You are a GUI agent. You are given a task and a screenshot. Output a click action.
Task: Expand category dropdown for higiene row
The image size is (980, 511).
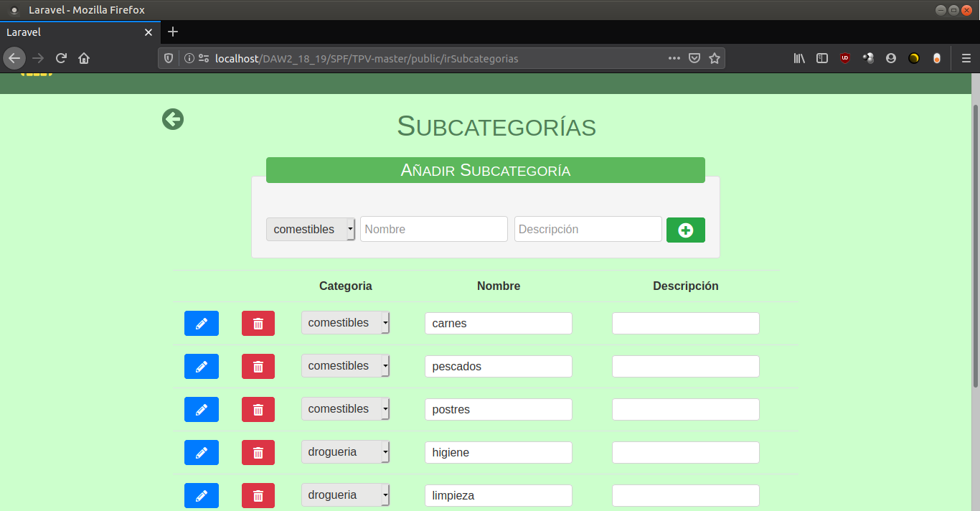[x=345, y=452]
